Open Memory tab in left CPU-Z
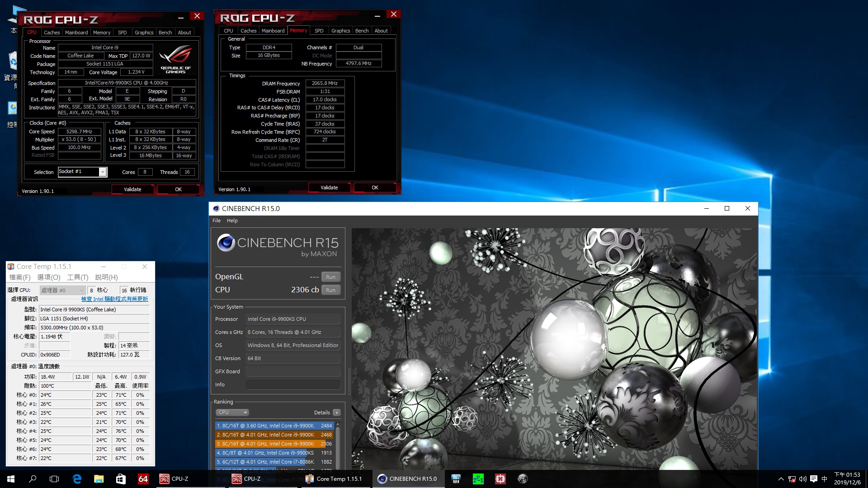 pyautogui.click(x=102, y=33)
